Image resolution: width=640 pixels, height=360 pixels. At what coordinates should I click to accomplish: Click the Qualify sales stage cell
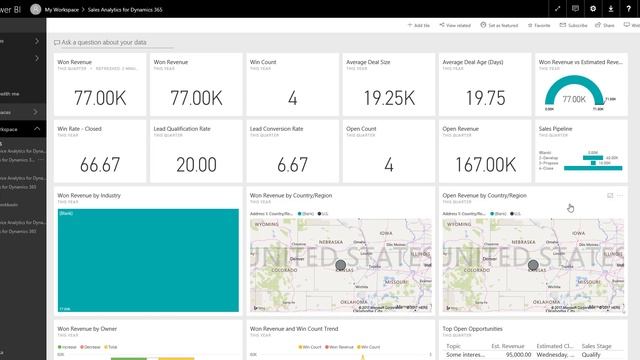coord(591,355)
